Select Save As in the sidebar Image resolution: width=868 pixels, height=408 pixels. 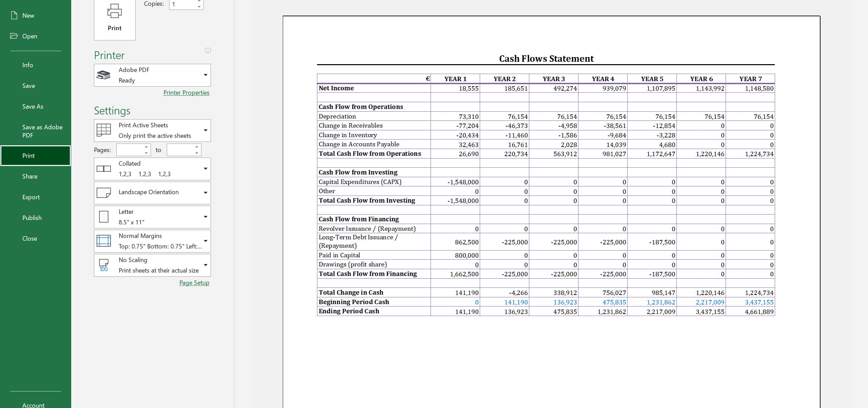click(33, 106)
